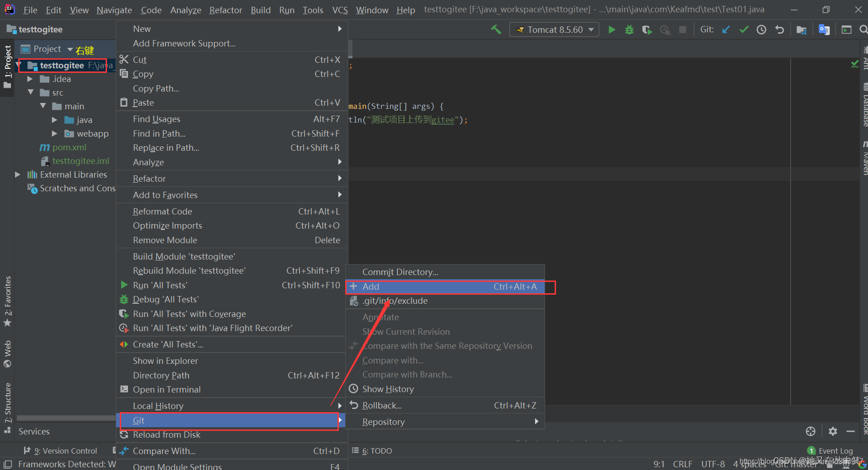Click the Build Project hammer icon
Screen dimensions: 868x470
tap(496, 30)
